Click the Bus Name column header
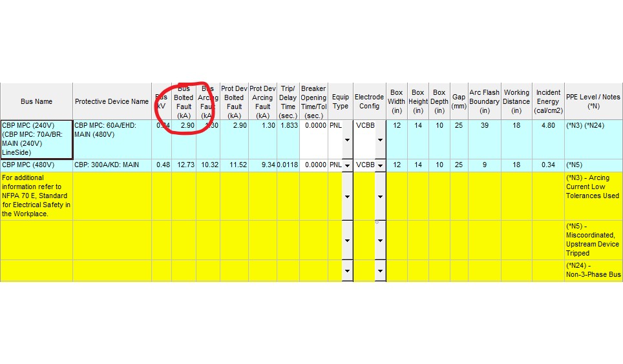This screenshot has width=623, height=364. coord(36,101)
